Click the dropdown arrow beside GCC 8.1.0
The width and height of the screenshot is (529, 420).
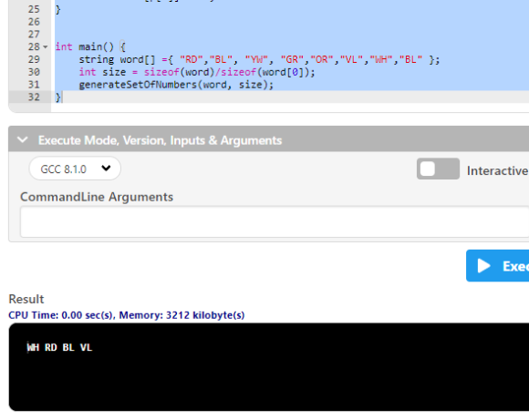click(x=106, y=168)
